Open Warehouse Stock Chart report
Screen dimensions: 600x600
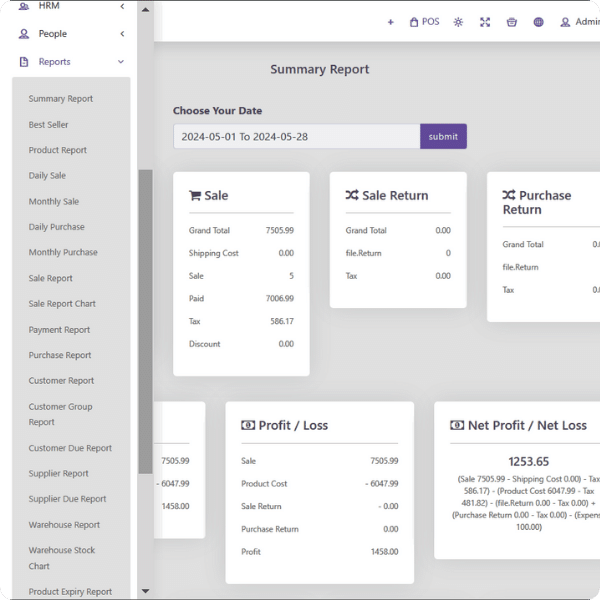63,558
